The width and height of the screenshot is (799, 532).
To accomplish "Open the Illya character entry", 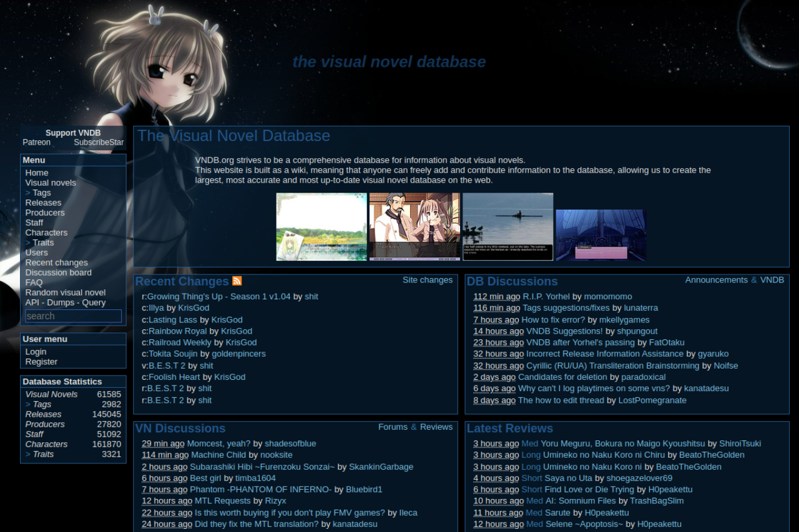I will (157, 308).
